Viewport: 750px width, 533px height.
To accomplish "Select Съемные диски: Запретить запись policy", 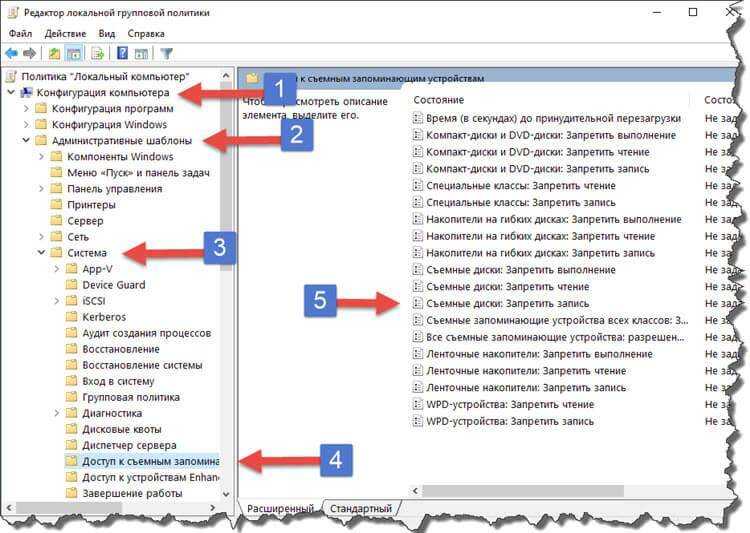I will (x=507, y=303).
